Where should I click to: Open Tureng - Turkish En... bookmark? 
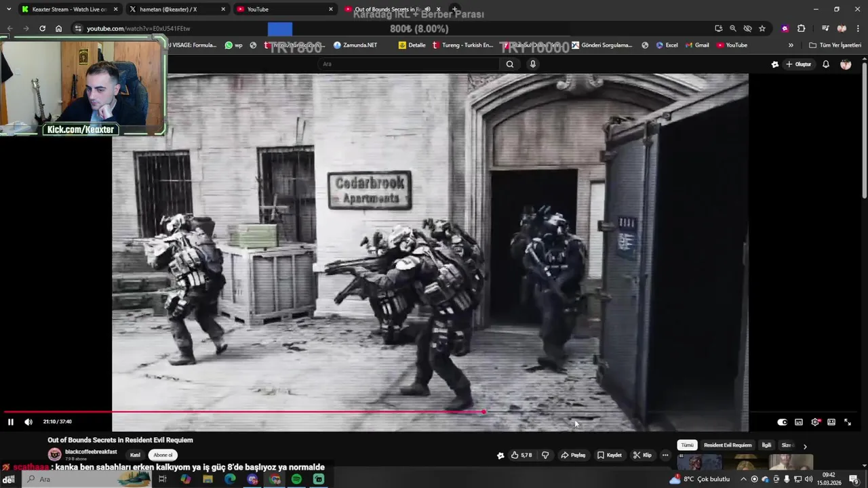(463, 45)
